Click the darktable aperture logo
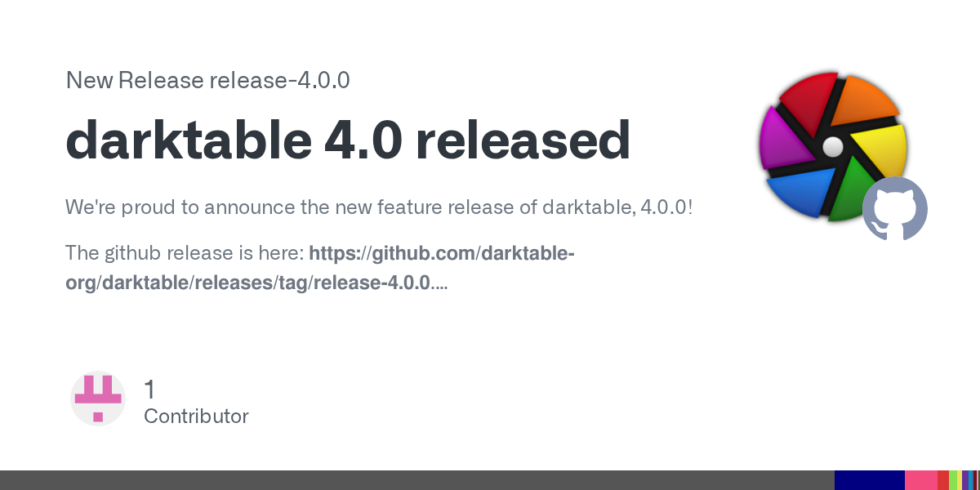Image resolution: width=980 pixels, height=490 pixels. tap(832, 147)
